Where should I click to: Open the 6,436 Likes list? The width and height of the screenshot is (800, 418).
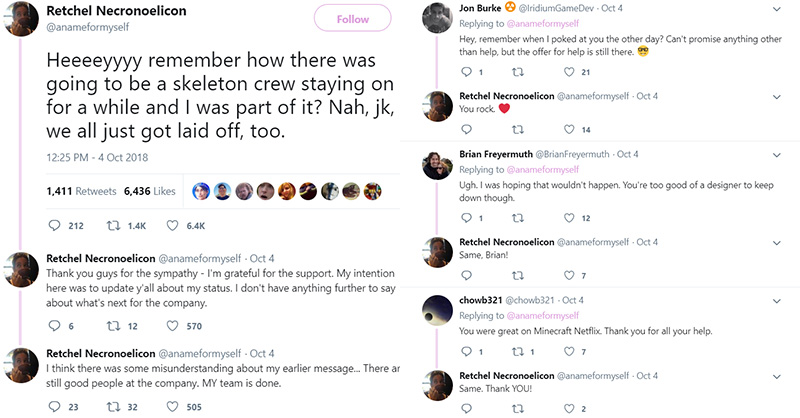coord(149,191)
